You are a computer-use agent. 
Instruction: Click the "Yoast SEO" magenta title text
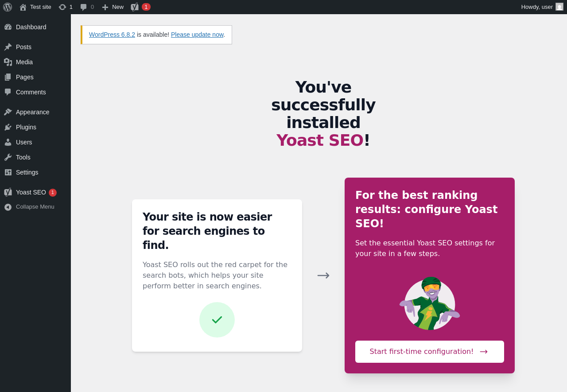[320, 140]
